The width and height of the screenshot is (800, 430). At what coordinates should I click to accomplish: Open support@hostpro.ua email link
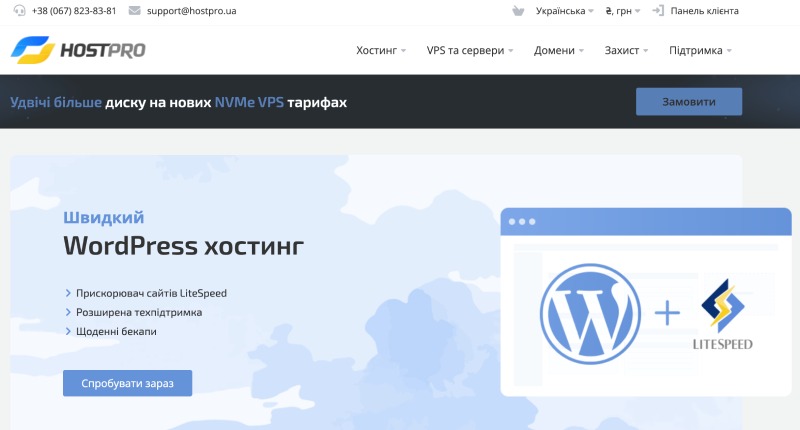[x=191, y=11]
